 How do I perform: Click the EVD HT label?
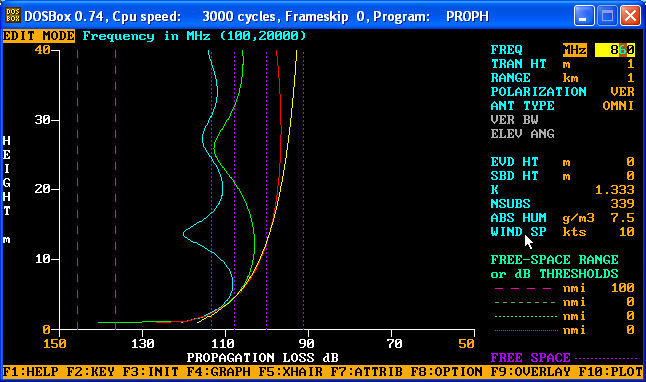point(514,162)
